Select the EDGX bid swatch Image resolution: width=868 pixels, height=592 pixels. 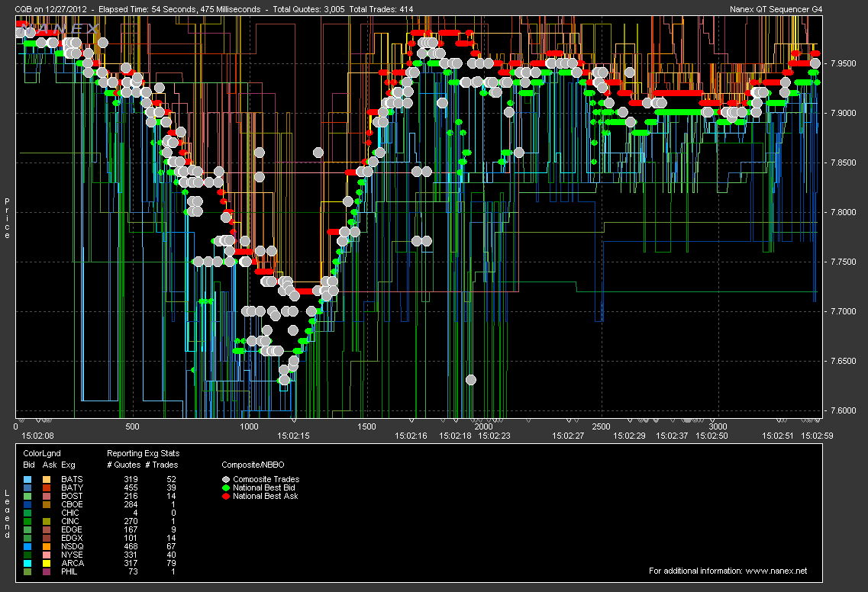pyautogui.click(x=27, y=538)
